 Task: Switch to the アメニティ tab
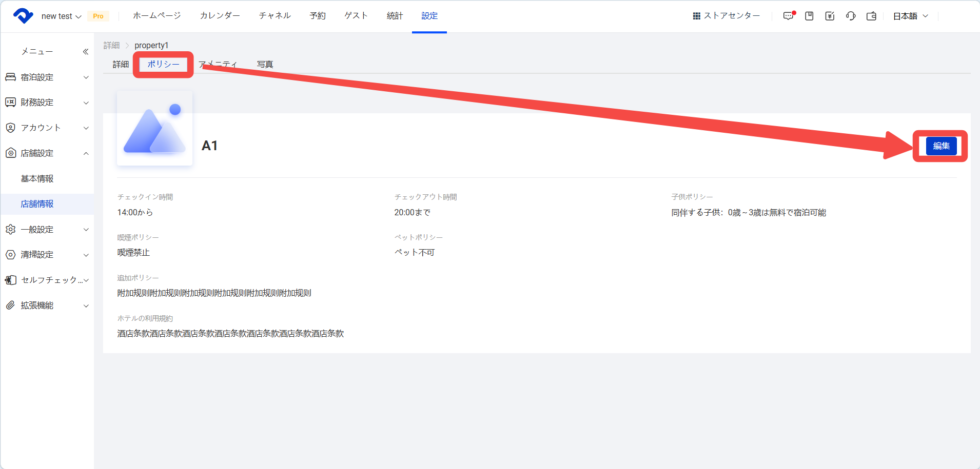click(218, 64)
